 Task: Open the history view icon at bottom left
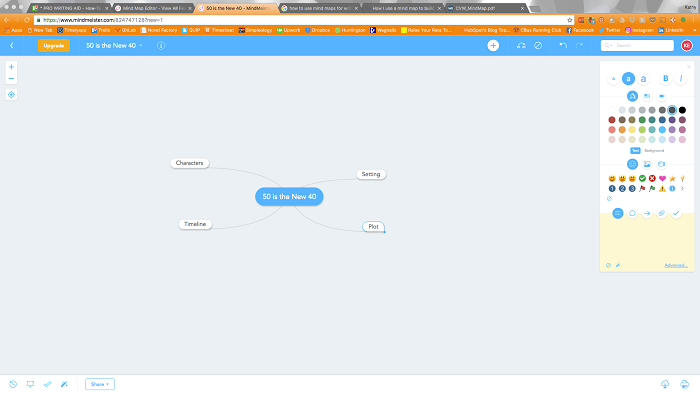click(x=13, y=384)
